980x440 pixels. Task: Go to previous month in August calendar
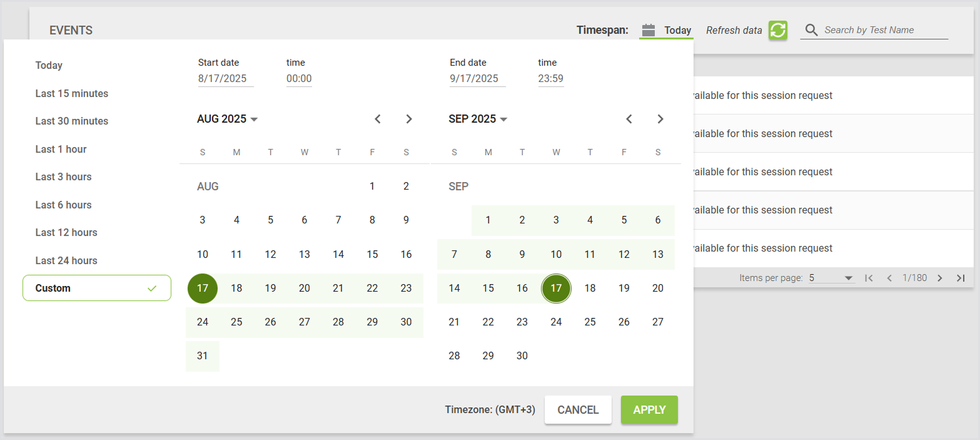point(378,119)
